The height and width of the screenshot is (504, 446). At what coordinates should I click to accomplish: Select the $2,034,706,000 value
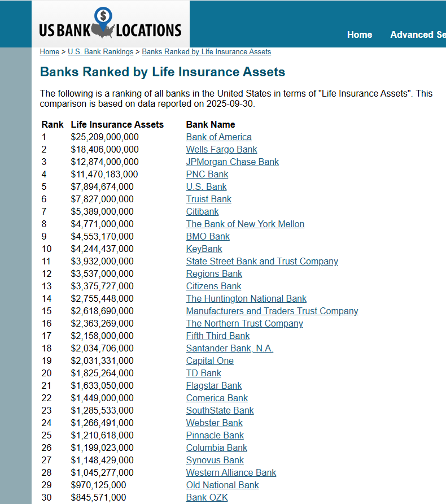(102, 348)
